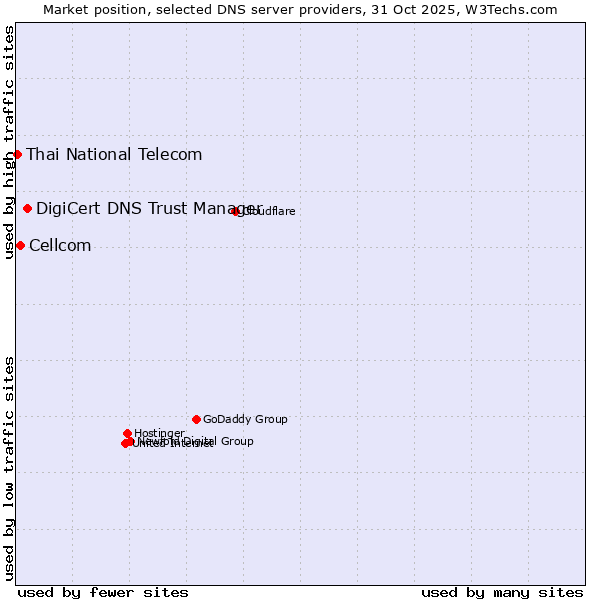Click the Hostinger data point marker
The width and height of the screenshot is (600, 600).
(127, 433)
